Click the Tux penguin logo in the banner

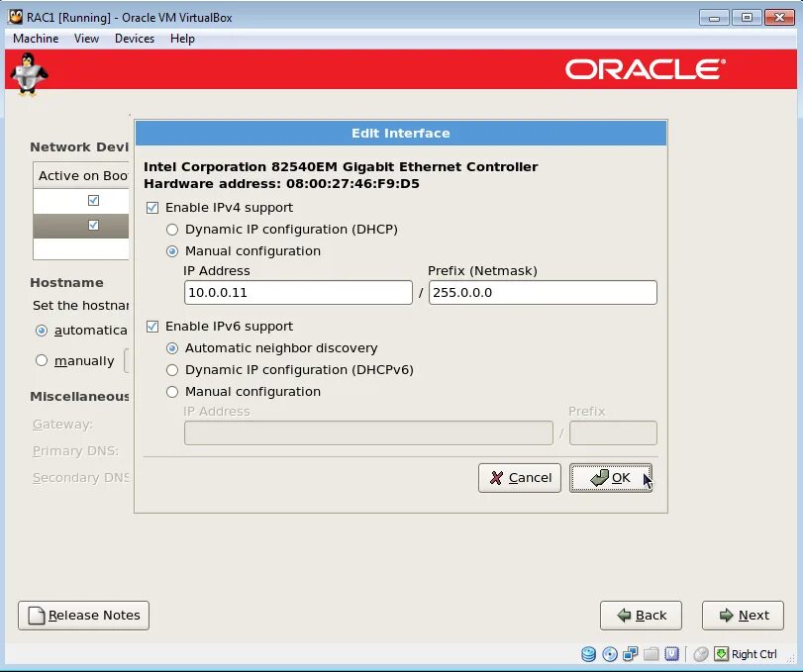(29, 74)
